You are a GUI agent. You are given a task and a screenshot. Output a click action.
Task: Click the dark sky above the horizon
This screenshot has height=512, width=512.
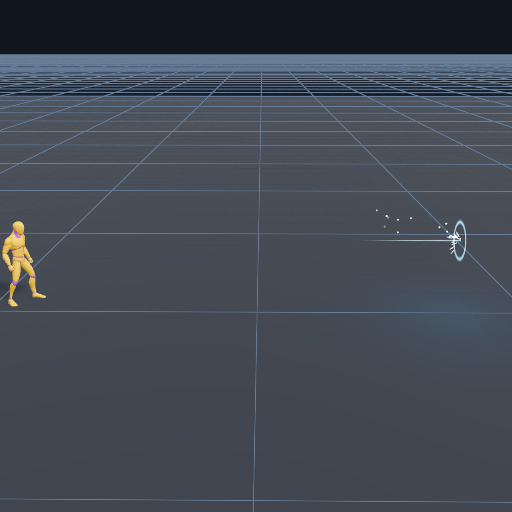tap(256, 27)
